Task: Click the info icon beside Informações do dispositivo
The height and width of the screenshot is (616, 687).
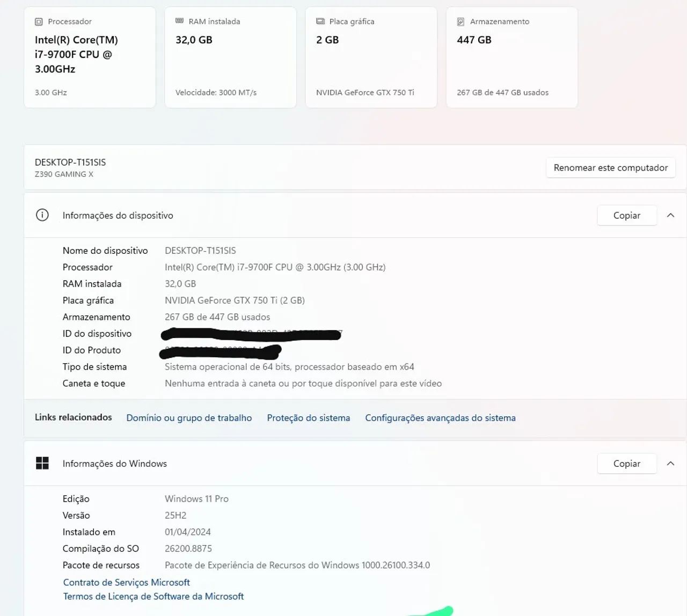Action: click(x=42, y=215)
